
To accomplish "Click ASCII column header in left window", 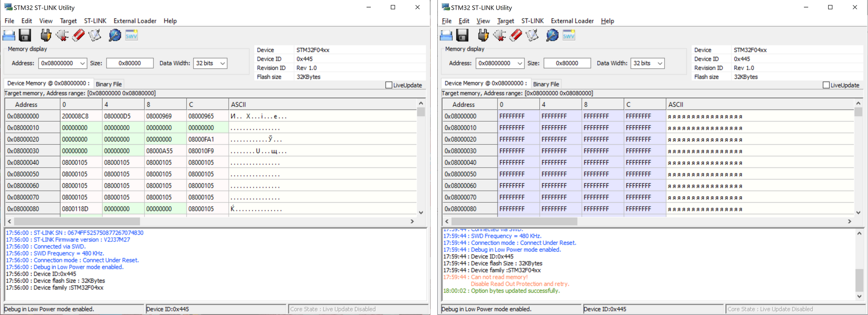I will tap(323, 104).
